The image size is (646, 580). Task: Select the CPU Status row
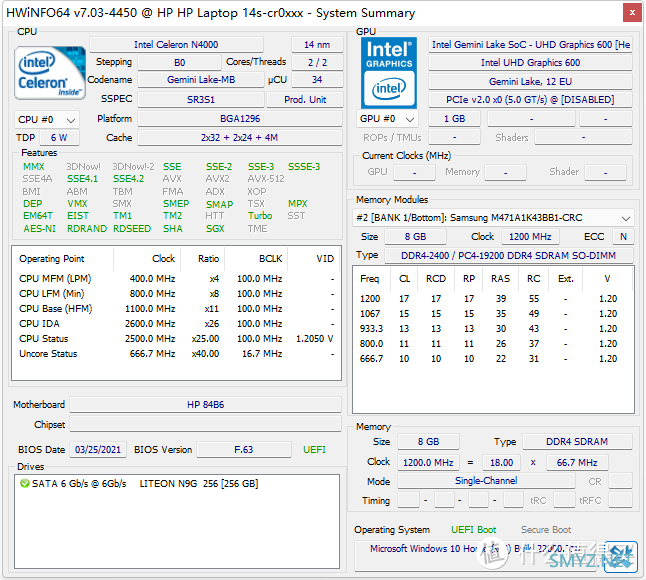pos(176,339)
